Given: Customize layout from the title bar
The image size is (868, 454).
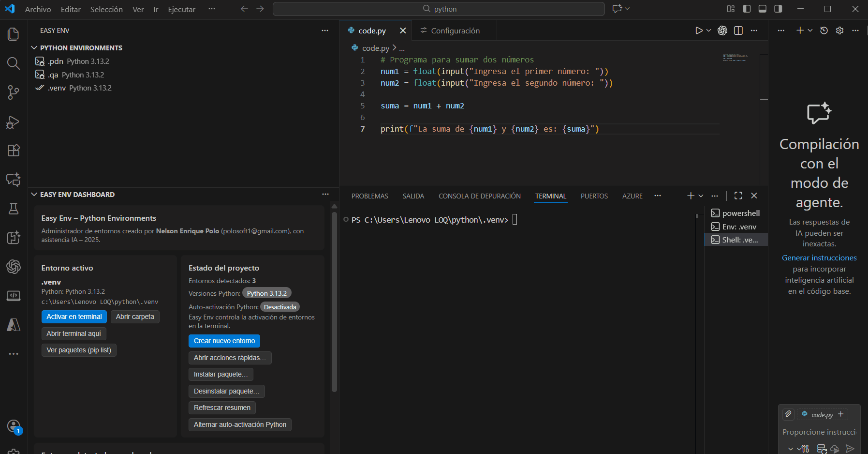Looking at the screenshot, I should click(x=731, y=9).
